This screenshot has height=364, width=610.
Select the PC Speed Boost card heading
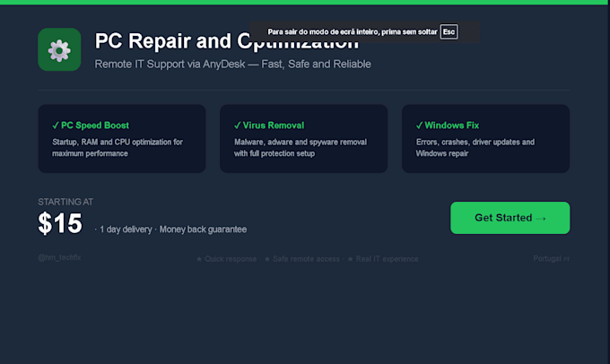click(91, 126)
